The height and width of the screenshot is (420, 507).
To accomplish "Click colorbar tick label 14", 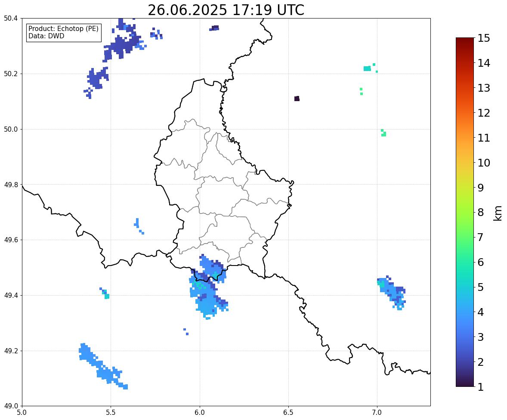I will 484,63.
